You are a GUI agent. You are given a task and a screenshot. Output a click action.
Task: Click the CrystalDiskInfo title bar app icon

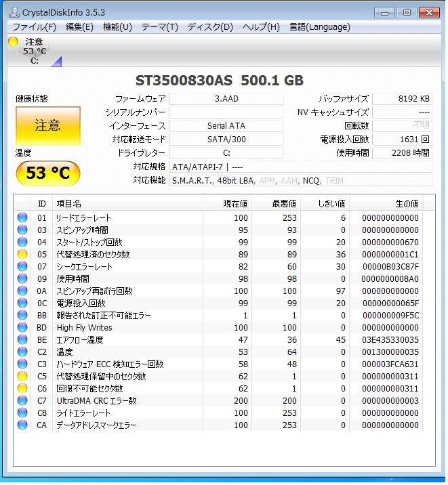pos(14,12)
